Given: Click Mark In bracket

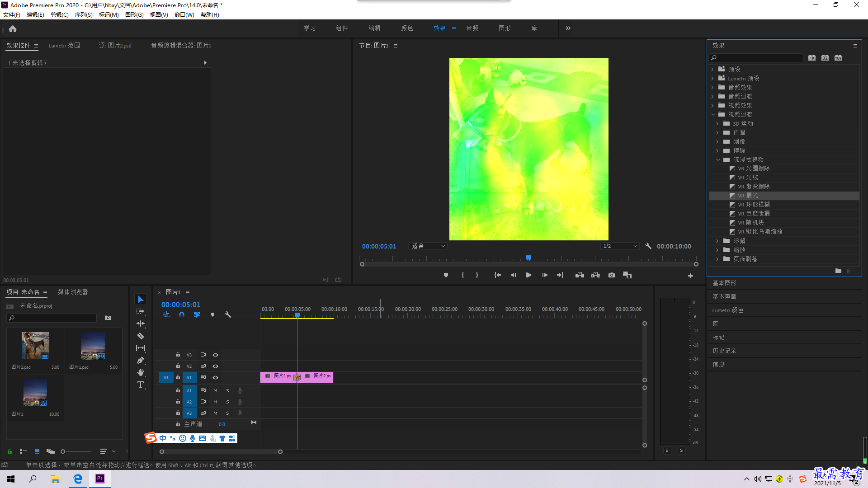Looking at the screenshot, I should pos(462,275).
